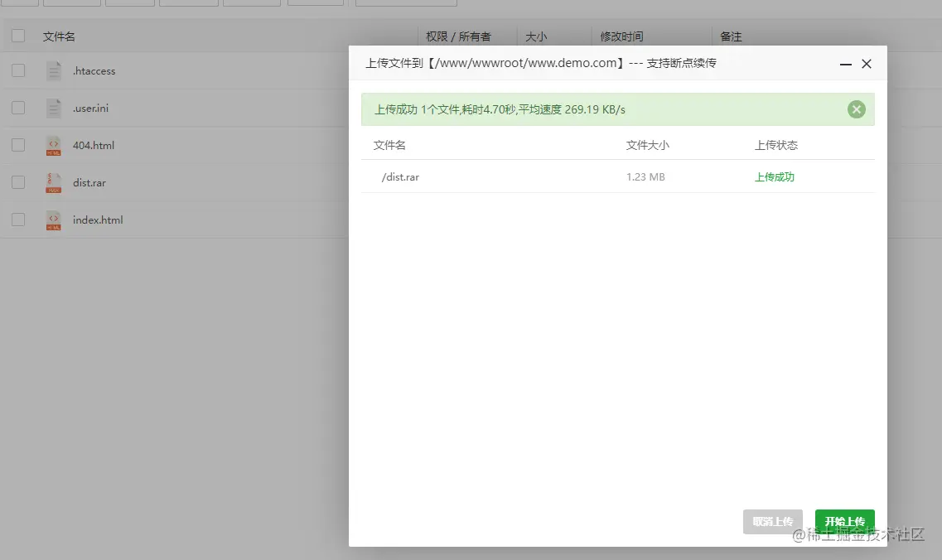The height and width of the screenshot is (560, 942).
Task: Click the 取消上传 button
Action: 773,522
